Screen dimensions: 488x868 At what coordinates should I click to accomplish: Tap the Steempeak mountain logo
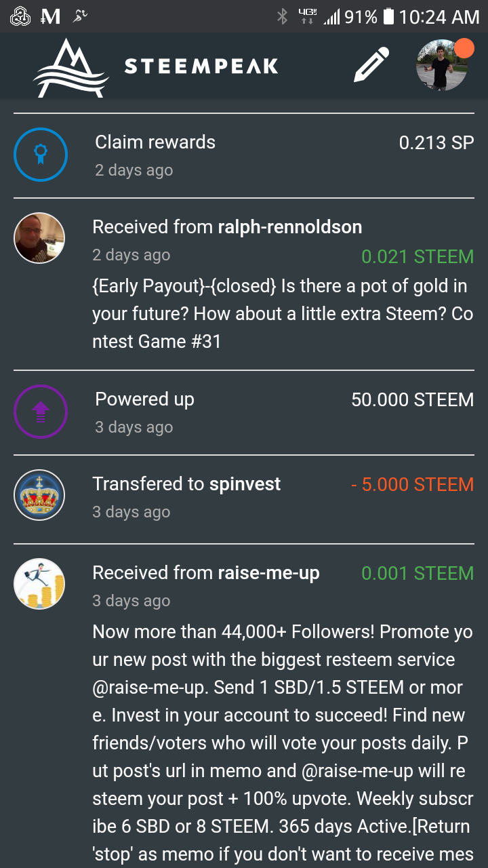[x=70, y=67]
